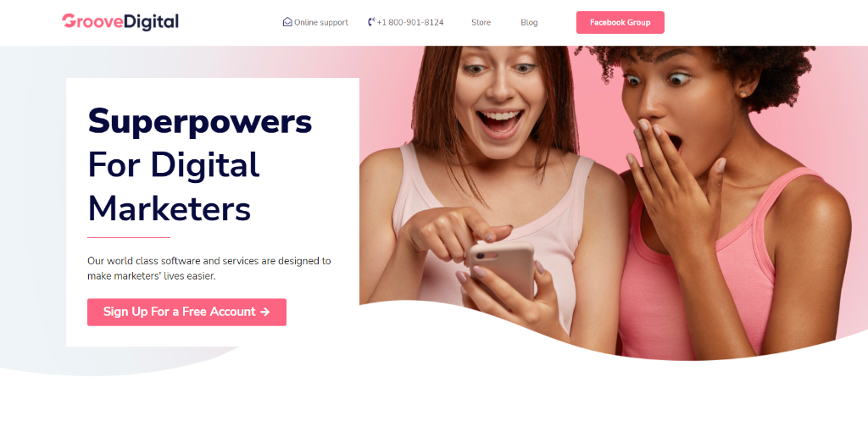Image resolution: width=868 pixels, height=427 pixels.
Task: Click the arrow icon in Sign Up button
Action: tap(265, 312)
